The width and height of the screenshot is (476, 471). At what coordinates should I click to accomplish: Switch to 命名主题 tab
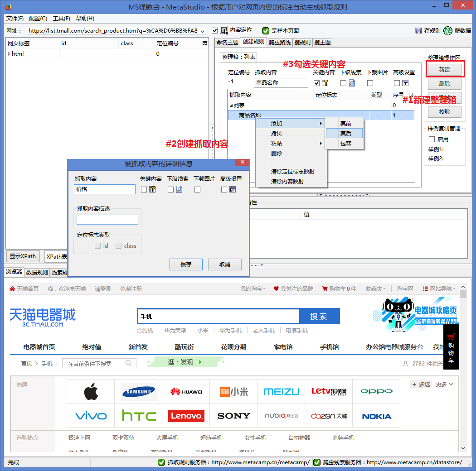[227, 43]
